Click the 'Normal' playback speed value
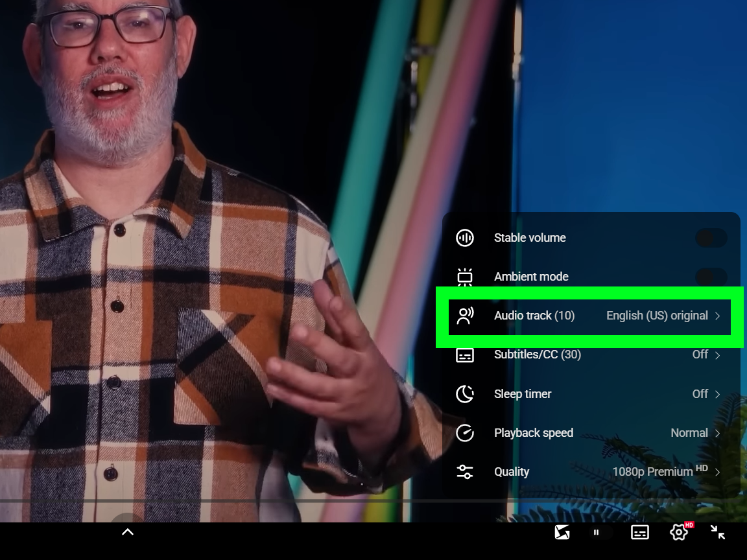Viewport: 747px width, 560px height. click(689, 433)
